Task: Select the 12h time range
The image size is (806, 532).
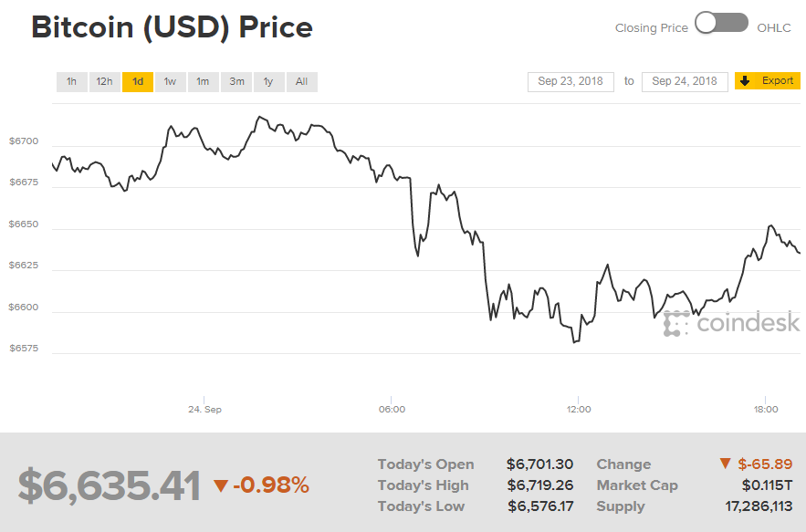Action: pyautogui.click(x=104, y=81)
